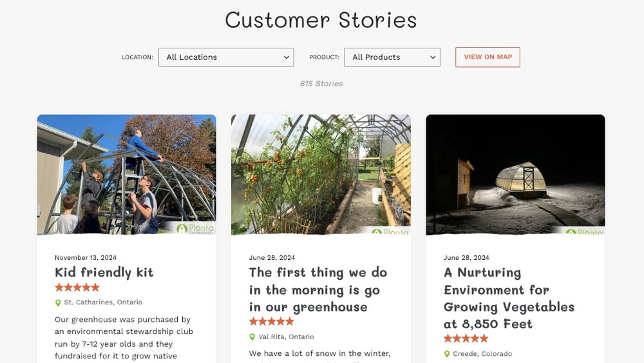Click the Val Rita, Ontario location text
Image resolution: width=644 pixels, height=363 pixels.
(x=286, y=337)
